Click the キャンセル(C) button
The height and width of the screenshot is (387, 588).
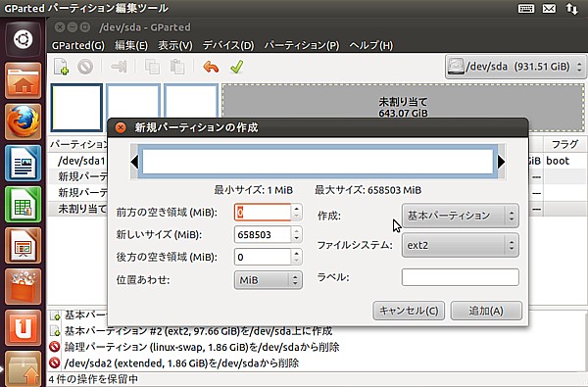pyautogui.click(x=409, y=311)
